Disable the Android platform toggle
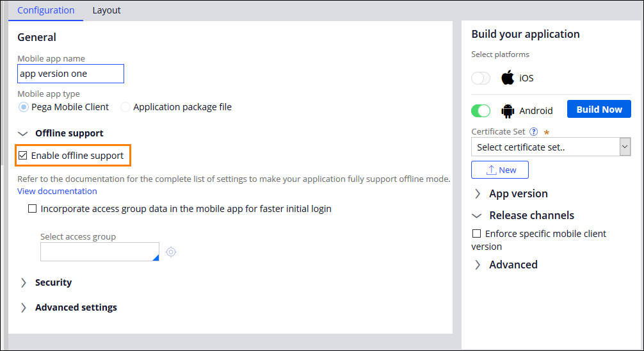Screen dimensions: 644x351 (x=481, y=111)
